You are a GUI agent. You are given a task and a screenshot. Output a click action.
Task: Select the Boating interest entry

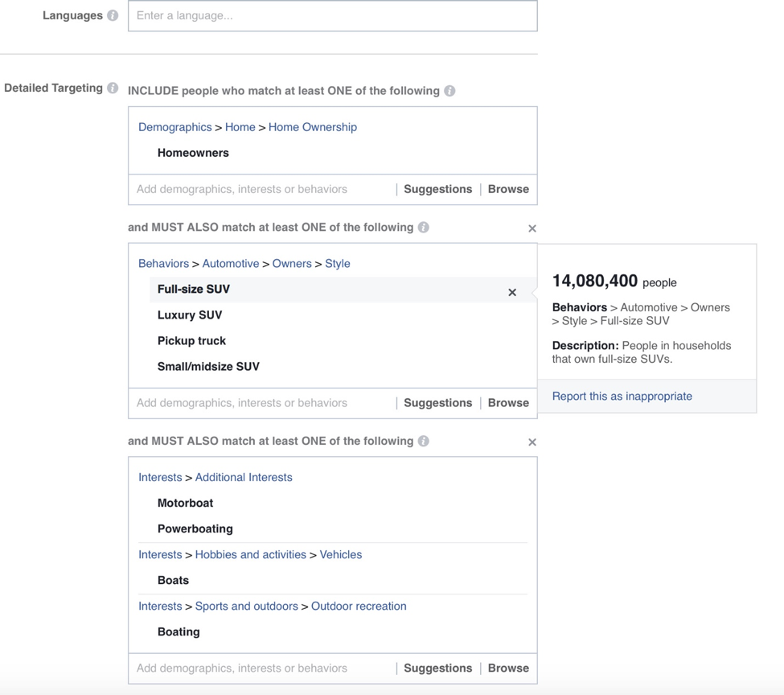179,631
